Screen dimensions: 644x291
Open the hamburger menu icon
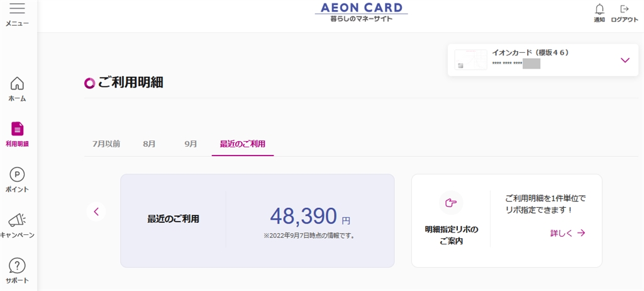point(18,9)
